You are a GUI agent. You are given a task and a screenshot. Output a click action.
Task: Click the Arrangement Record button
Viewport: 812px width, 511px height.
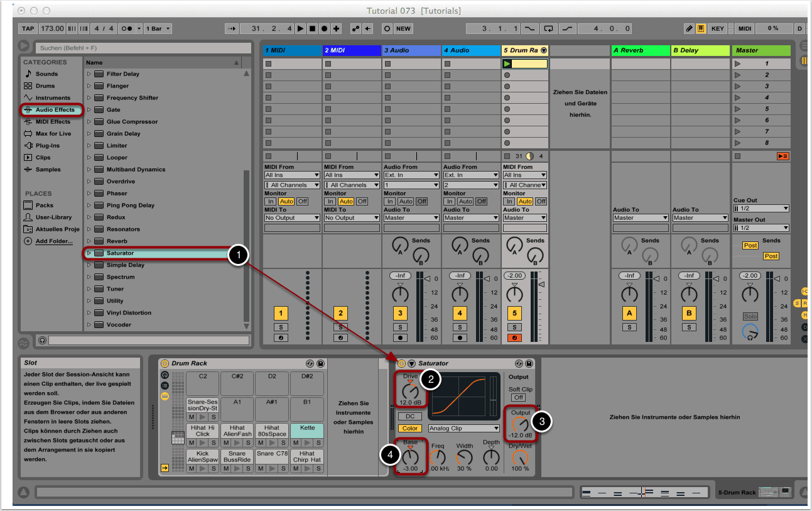324,28
